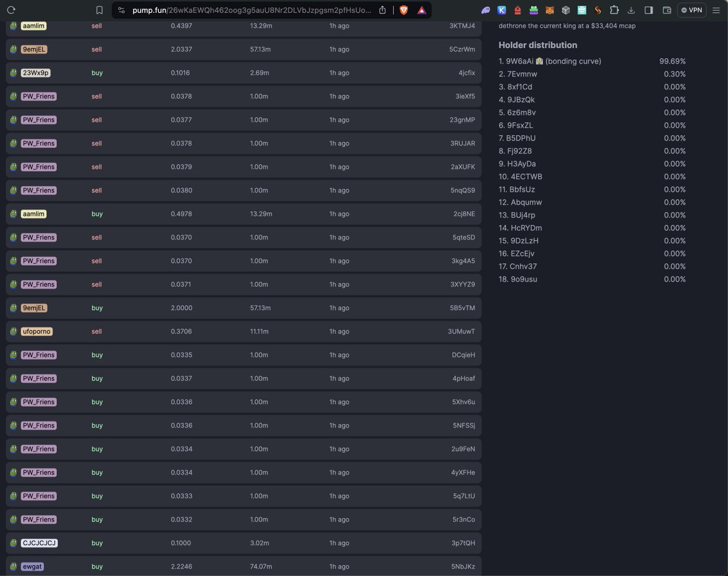The image size is (728, 576).
Task: Open the orange Solflare S extension
Action: pos(598,10)
